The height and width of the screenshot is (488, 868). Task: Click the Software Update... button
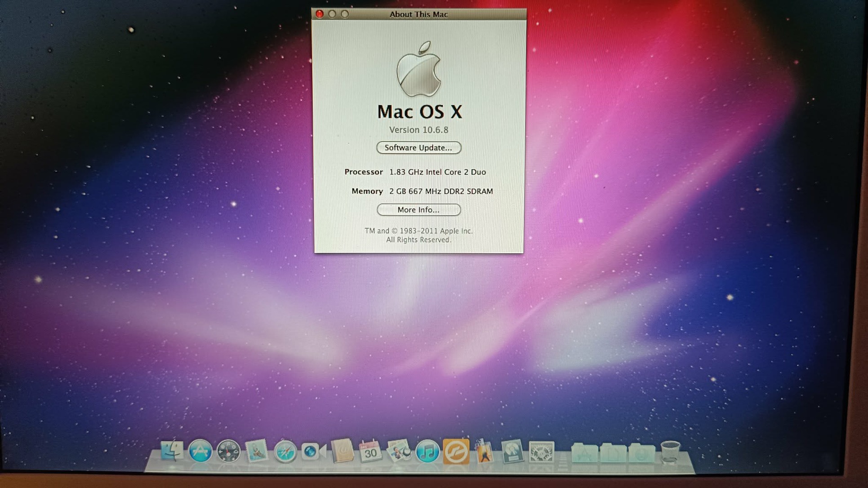(x=418, y=148)
